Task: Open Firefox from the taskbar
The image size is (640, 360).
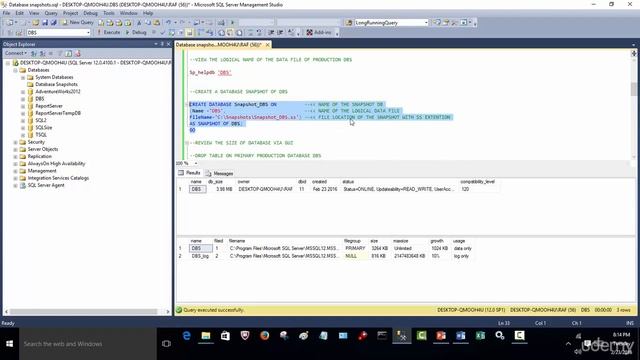Action: (264, 336)
